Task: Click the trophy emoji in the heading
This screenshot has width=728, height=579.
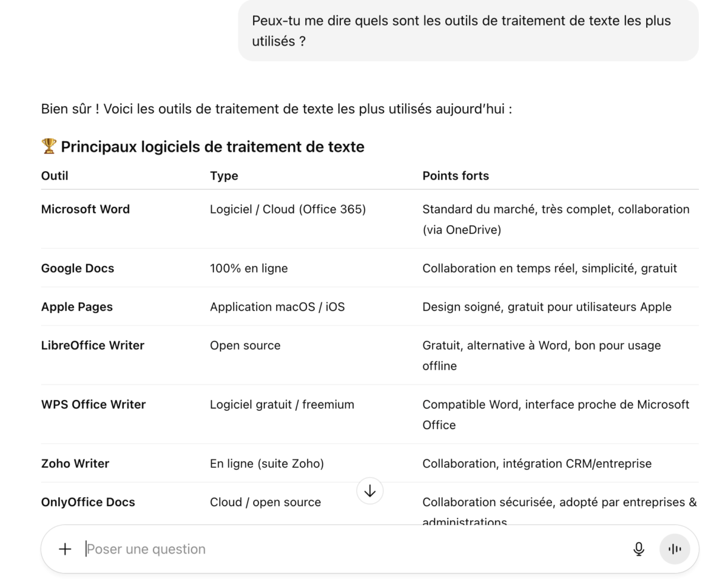Action: coord(49,146)
